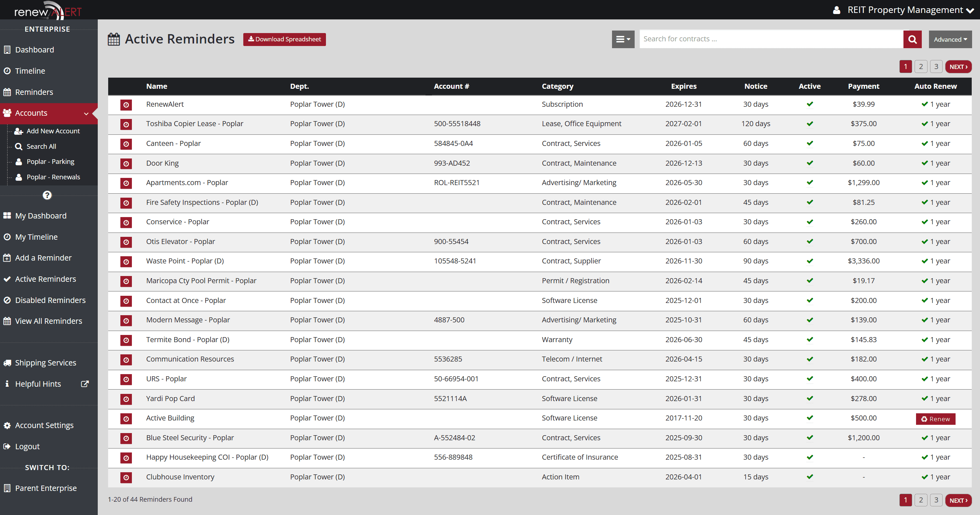Open the Advanced search dropdown
980x515 pixels.
(x=949, y=39)
